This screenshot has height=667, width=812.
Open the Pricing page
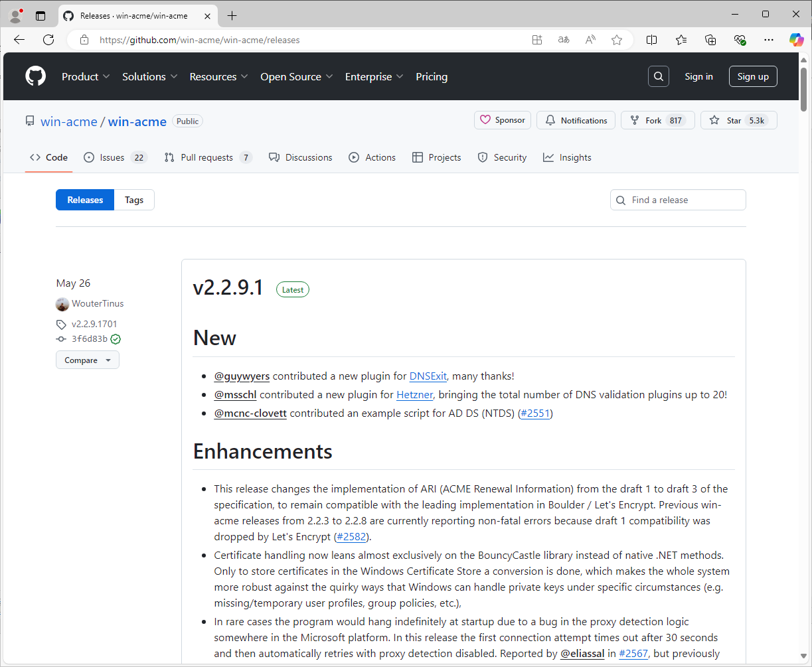(x=432, y=77)
